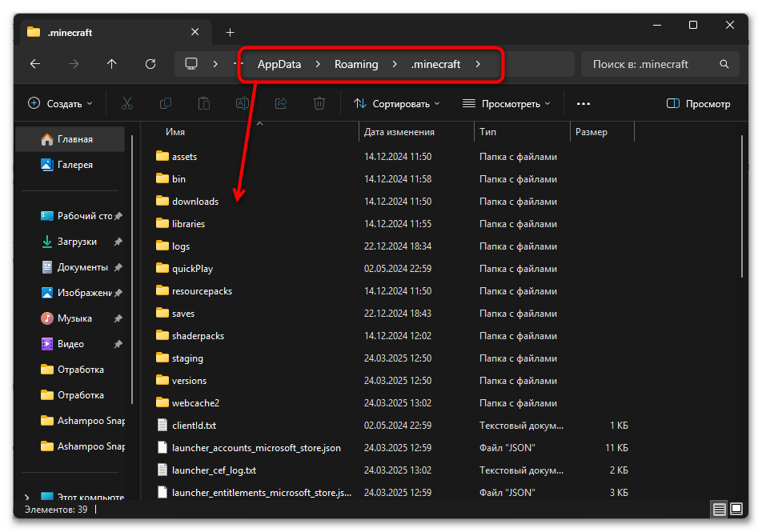Screen dimensions: 762x532
Task: Click the AppData breadcrumb
Action: pos(279,64)
